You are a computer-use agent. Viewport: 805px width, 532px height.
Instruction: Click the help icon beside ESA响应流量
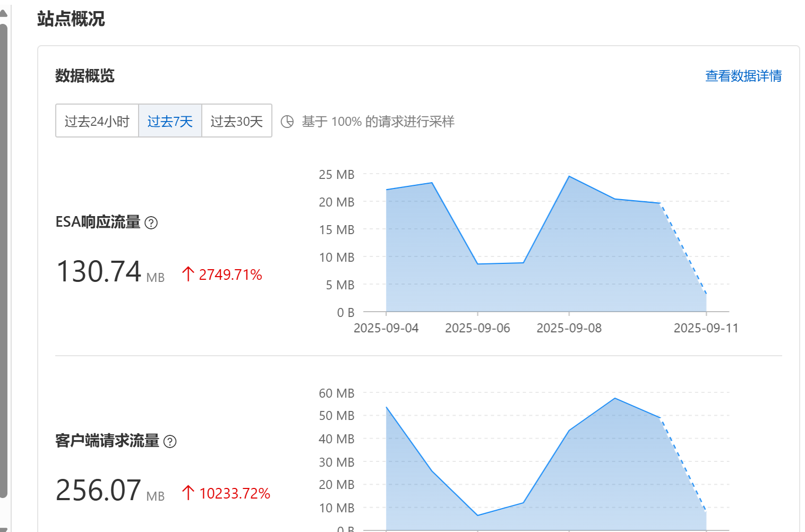[x=151, y=223]
